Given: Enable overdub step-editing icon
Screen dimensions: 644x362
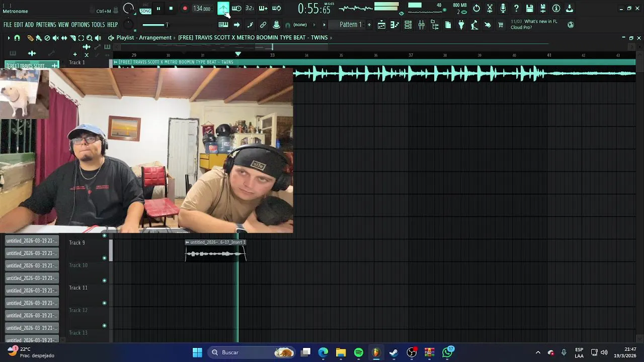Looking at the screenshot, I should coord(263,8).
